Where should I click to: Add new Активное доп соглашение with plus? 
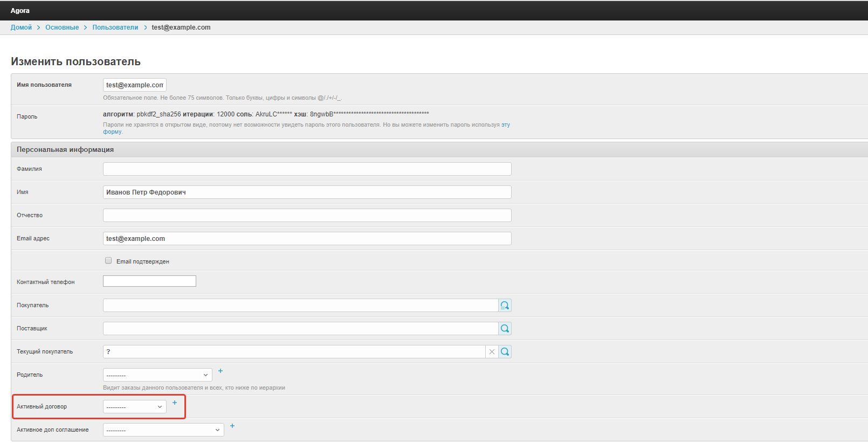(232, 426)
